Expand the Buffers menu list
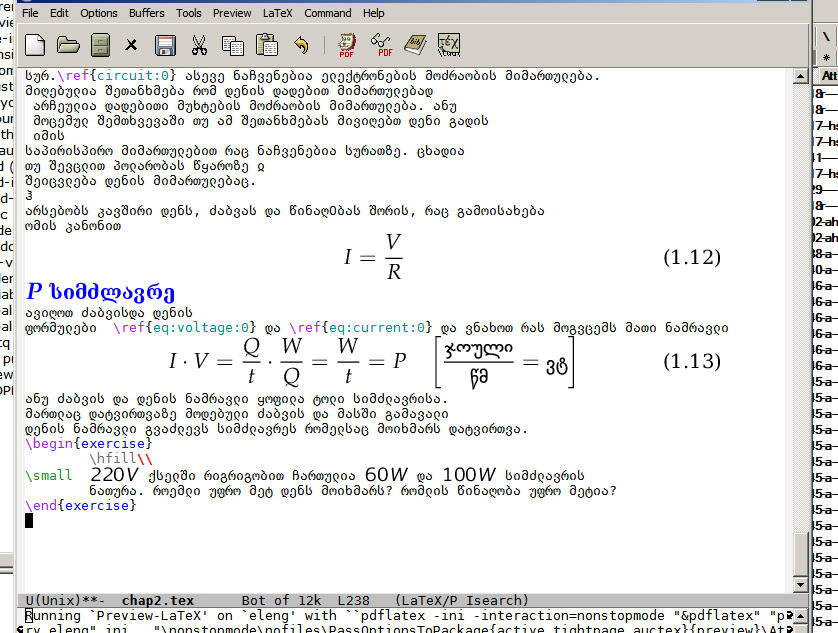This screenshot has height=633, width=838. point(147,14)
